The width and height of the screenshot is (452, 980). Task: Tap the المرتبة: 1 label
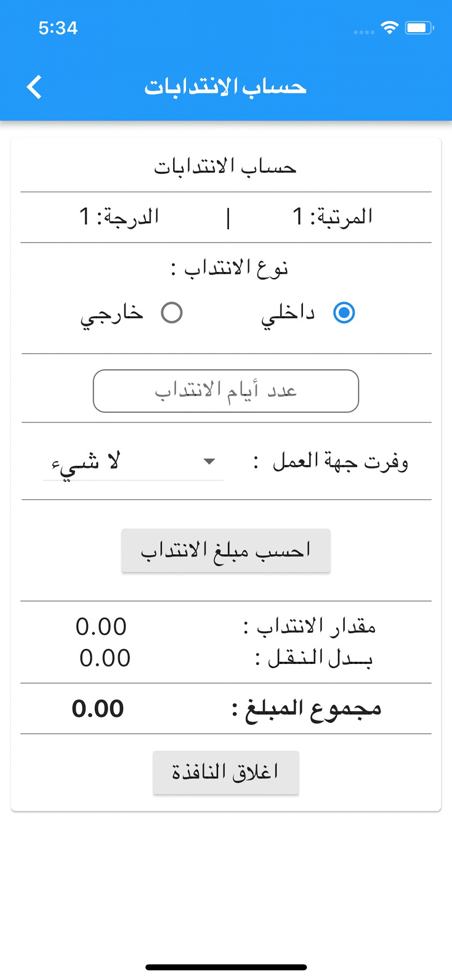(332, 217)
